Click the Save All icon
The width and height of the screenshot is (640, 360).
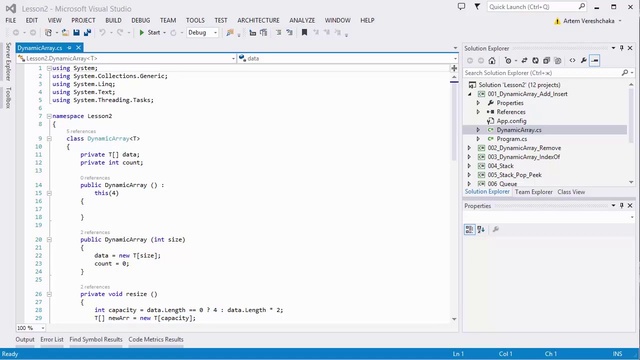pos(87,33)
